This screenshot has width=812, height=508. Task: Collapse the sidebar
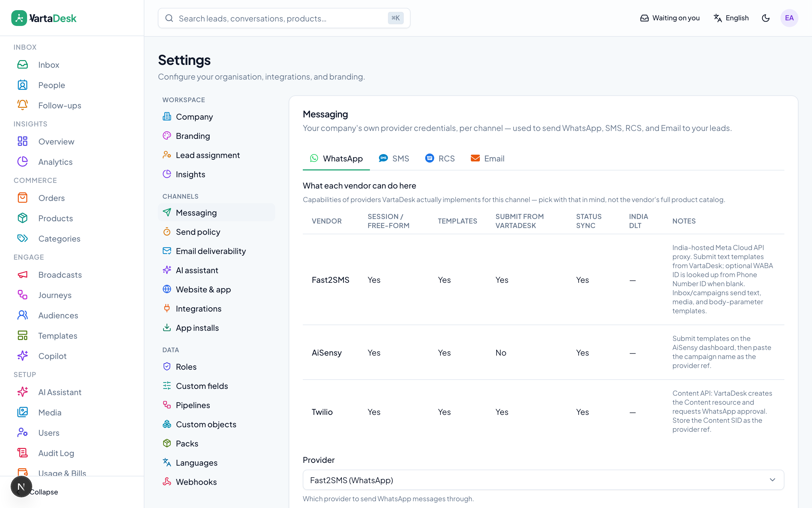44,492
